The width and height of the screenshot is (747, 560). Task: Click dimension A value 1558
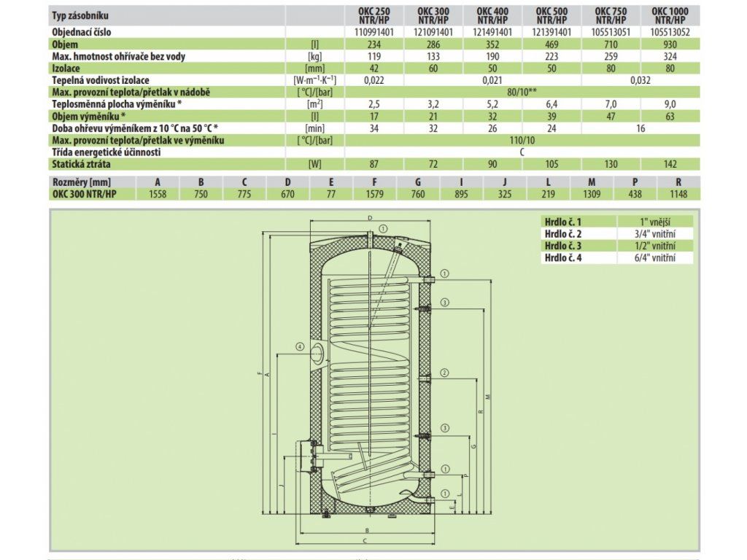pyautogui.click(x=158, y=194)
